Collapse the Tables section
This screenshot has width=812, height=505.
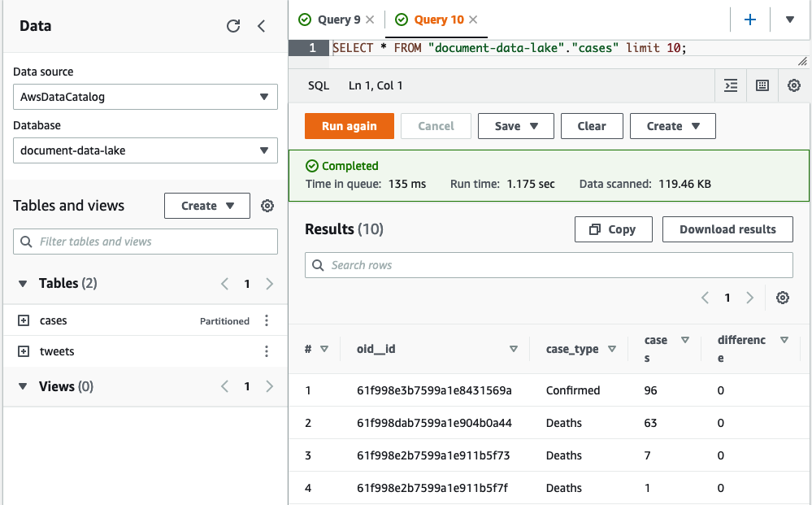[x=23, y=284]
